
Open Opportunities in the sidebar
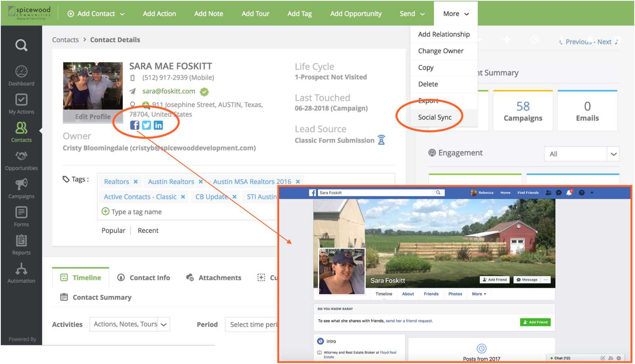(x=21, y=161)
